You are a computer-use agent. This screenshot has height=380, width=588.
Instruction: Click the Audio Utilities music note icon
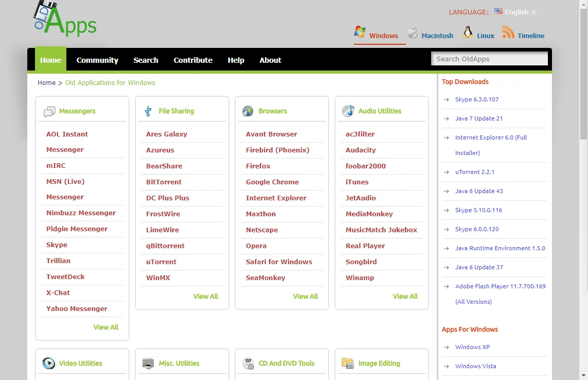click(348, 111)
